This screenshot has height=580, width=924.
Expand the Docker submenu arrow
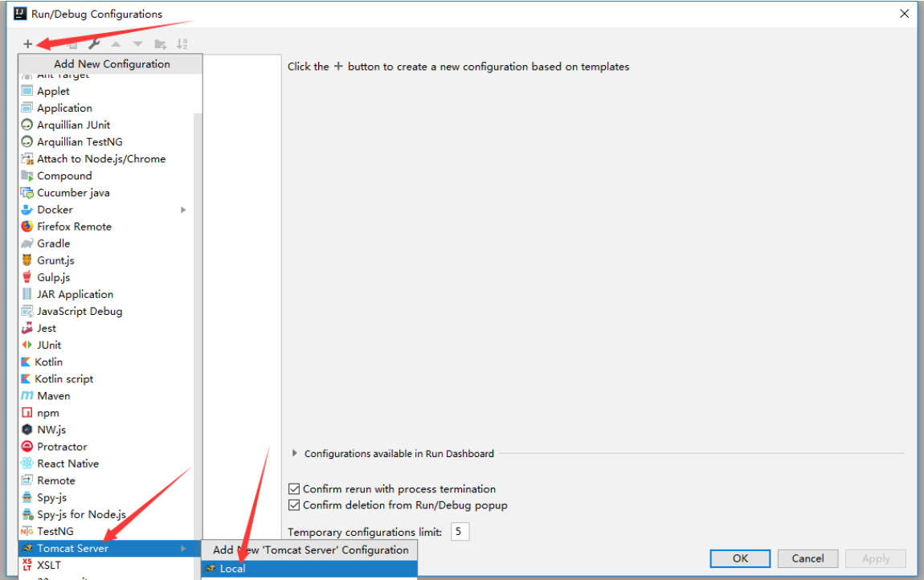pos(183,210)
